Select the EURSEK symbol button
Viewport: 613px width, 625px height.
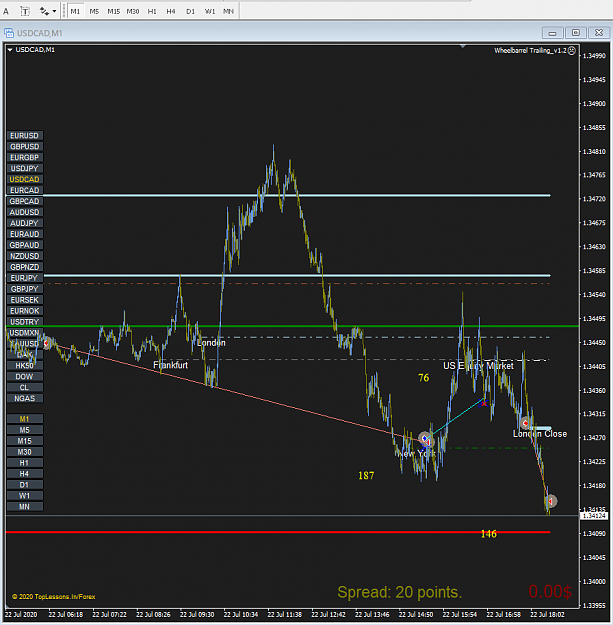[x=25, y=300]
